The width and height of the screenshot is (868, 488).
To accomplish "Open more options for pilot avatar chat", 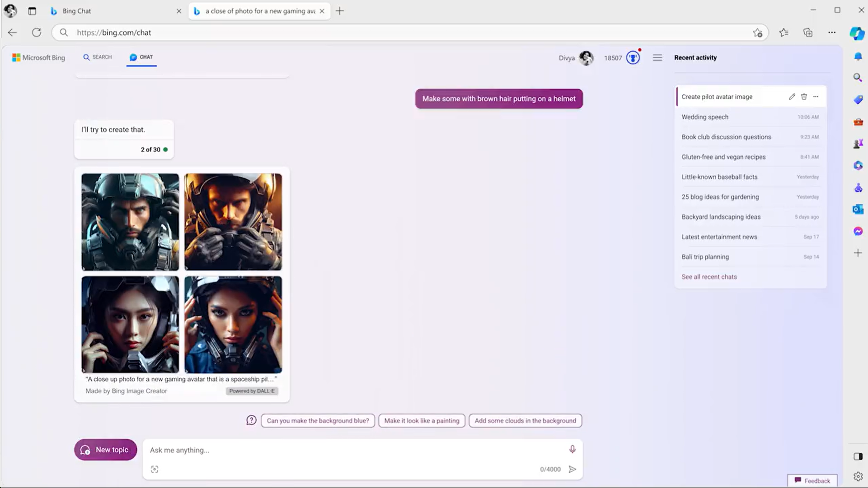I will tap(816, 97).
